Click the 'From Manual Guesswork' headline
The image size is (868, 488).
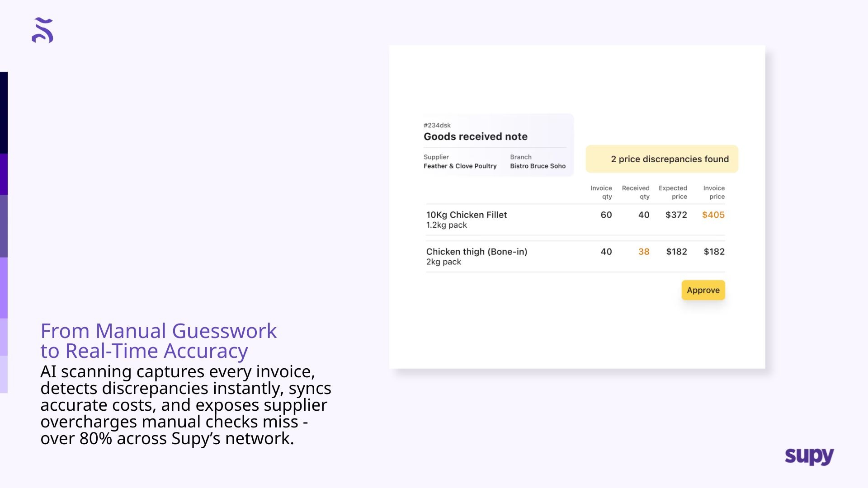(158, 331)
